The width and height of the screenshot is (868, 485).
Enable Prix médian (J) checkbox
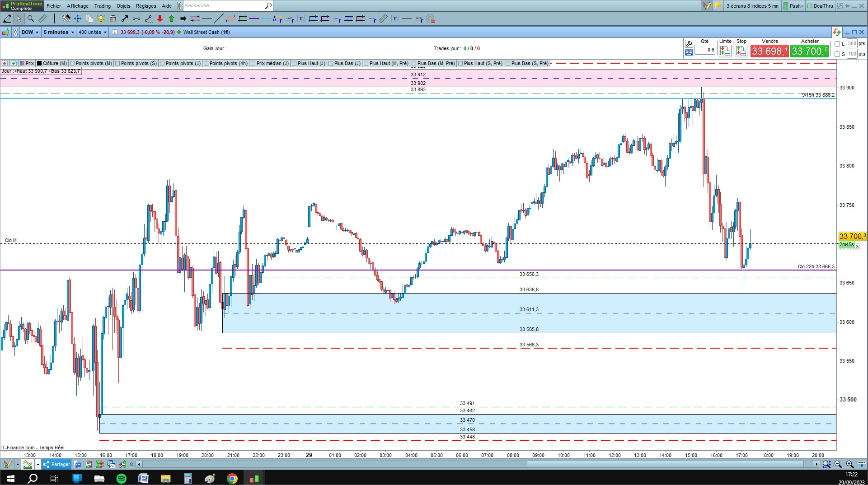coord(253,63)
